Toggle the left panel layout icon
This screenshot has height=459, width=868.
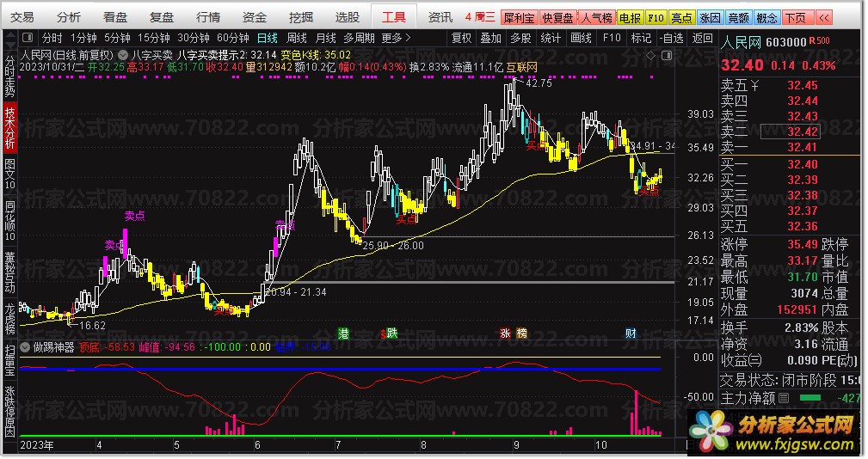click(28, 38)
